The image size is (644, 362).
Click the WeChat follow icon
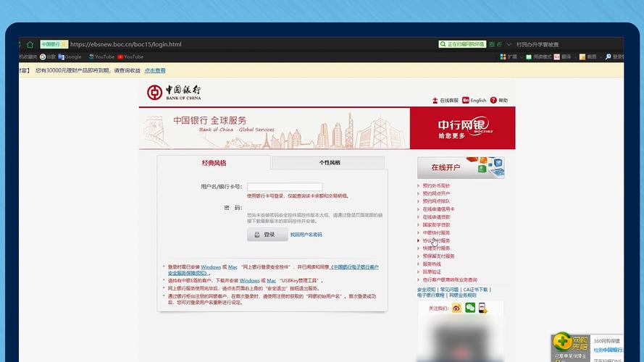[470, 308]
